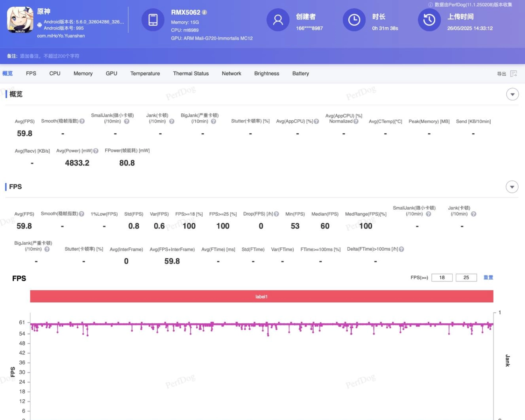Image resolution: width=525 pixels, height=420 pixels.
Task: Click the Avg(FPS+InterFrame) value 59.8
Action: pyautogui.click(x=172, y=261)
